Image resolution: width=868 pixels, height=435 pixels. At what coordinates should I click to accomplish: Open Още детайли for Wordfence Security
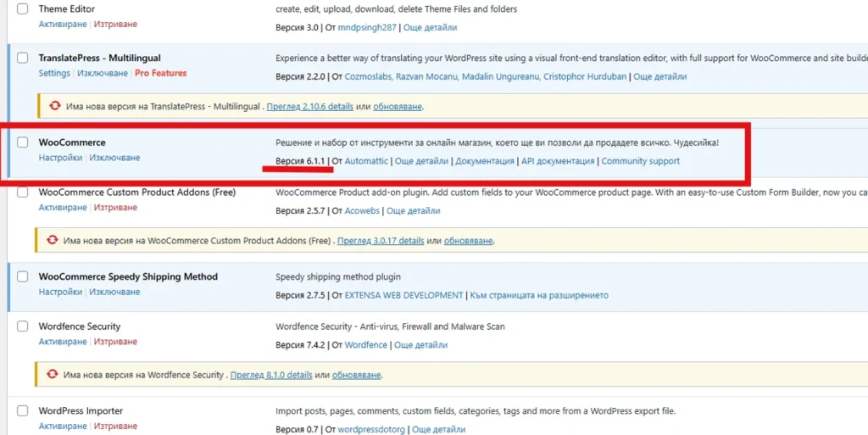420,345
